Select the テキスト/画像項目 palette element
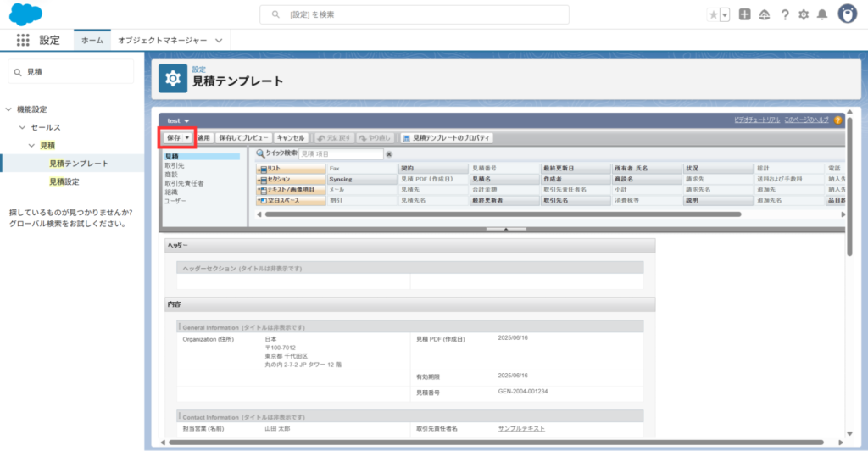The height and width of the screenshot is (451, 868). point(292,189)
